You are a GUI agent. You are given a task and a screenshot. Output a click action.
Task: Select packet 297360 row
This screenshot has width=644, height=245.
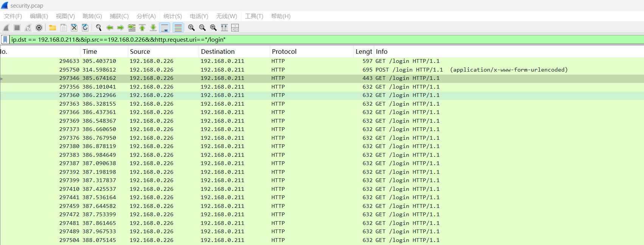322,95
